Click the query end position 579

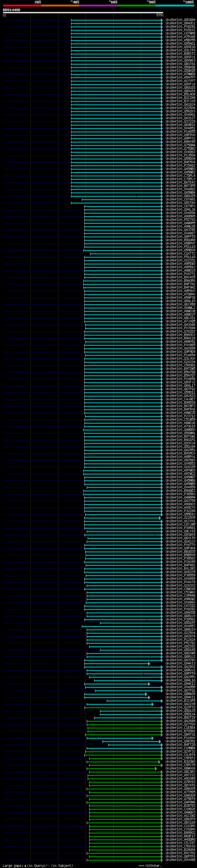tap(159, 15)
